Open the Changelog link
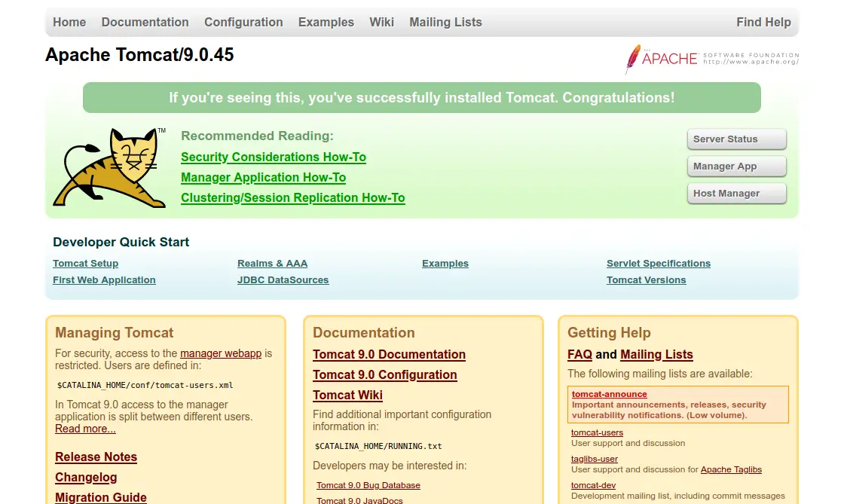This screenshot has width=844, height=504. [x=86, y=477]
